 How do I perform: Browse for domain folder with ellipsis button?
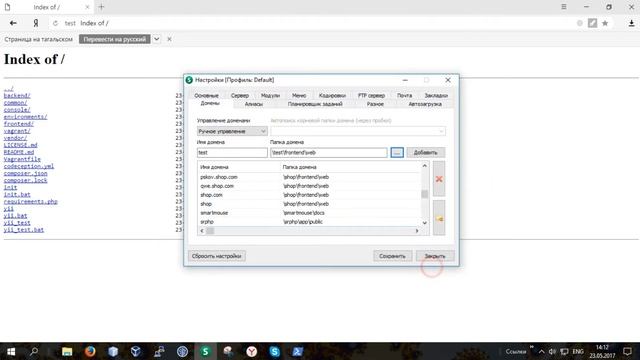pos(397,152)
